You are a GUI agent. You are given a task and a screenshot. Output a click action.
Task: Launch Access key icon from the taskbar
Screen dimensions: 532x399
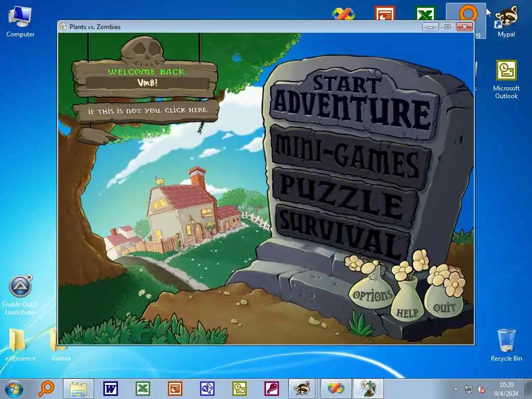272,389
